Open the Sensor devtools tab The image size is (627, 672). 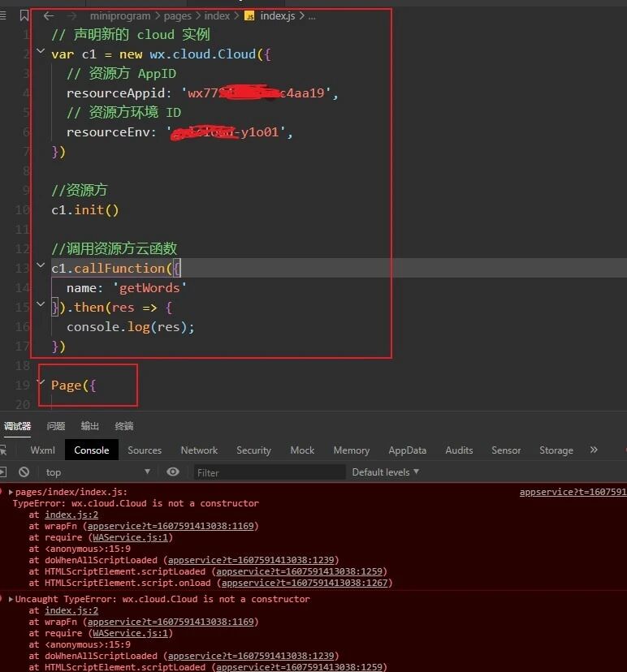point(506,450)
